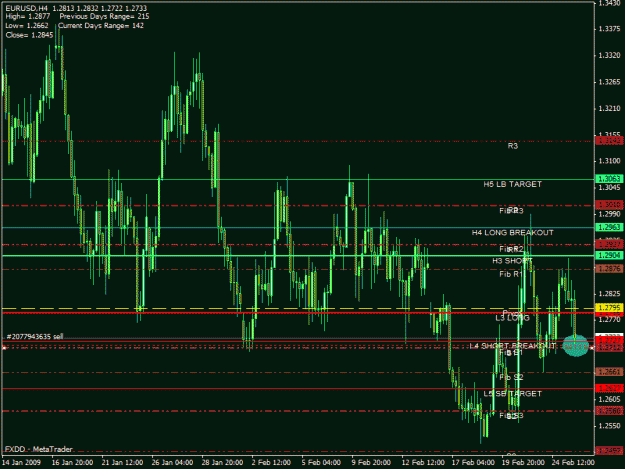This screenshot has height=469, width=625.
Task: Select the 'Low= 1.2662' indicator text
Action: click(x=27, y=26)
